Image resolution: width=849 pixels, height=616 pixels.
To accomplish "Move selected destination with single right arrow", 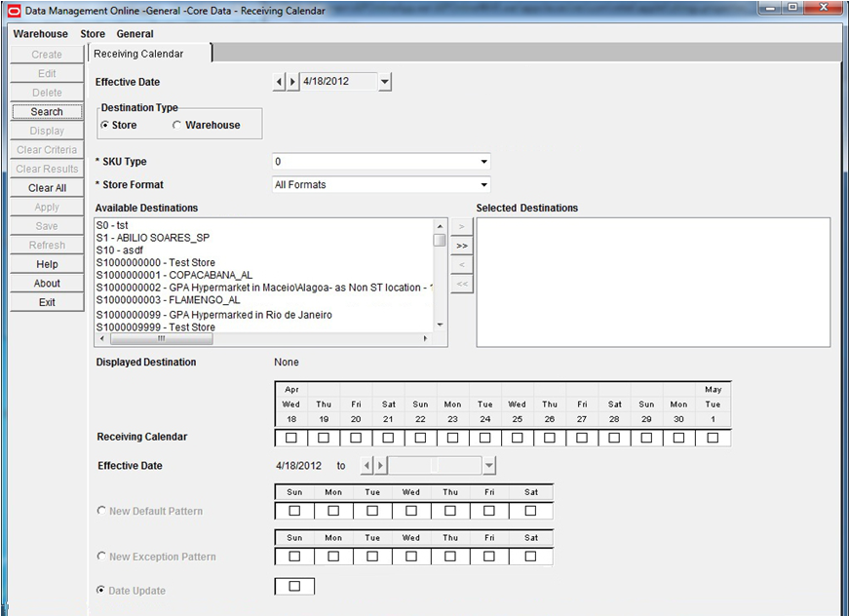I will click(x=461, y=226).
